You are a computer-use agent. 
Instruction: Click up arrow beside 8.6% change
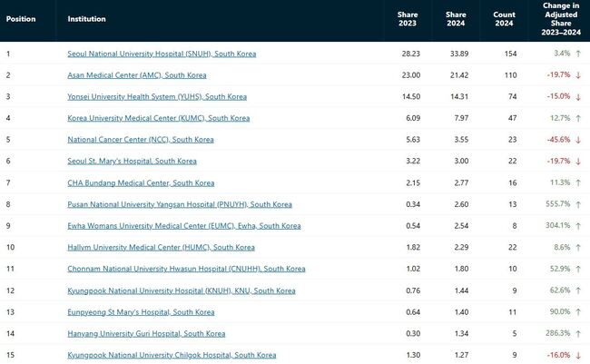[x=578, y=247]
